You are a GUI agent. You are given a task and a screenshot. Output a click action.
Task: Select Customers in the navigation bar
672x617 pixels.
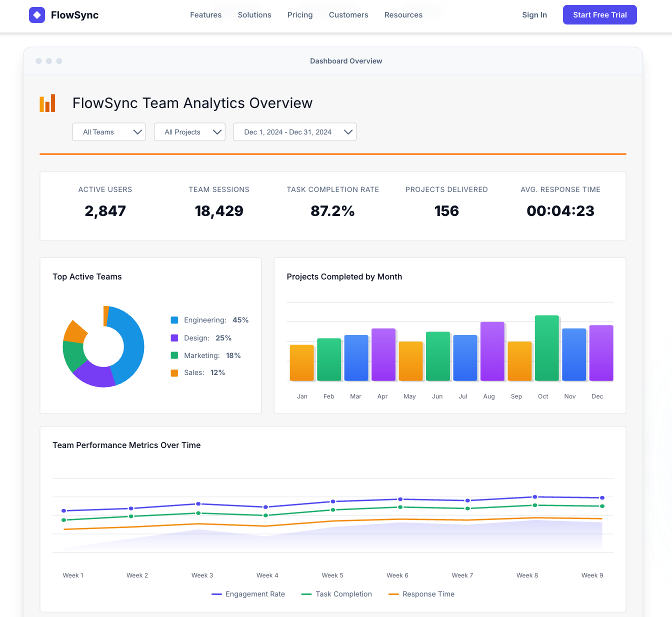[348, 15]
